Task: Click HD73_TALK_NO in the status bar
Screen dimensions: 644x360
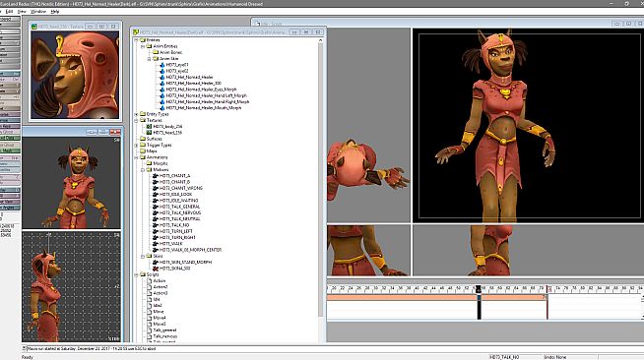Action: 504,357
